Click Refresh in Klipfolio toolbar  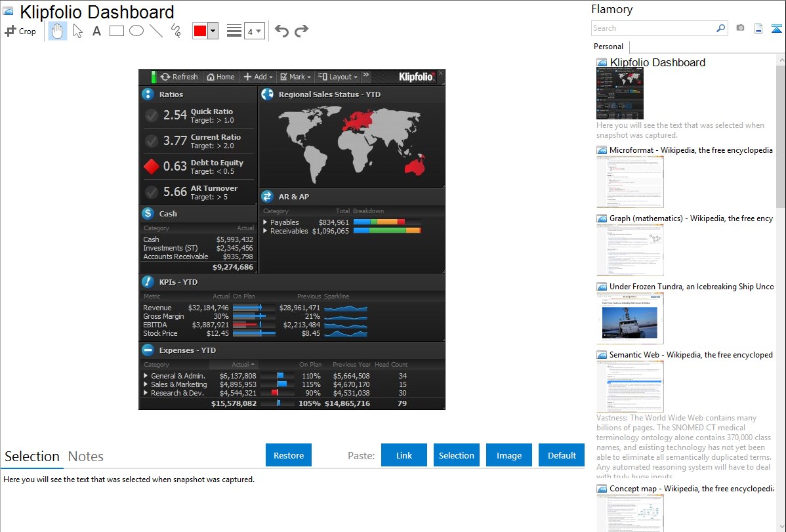tap(180, 77)
